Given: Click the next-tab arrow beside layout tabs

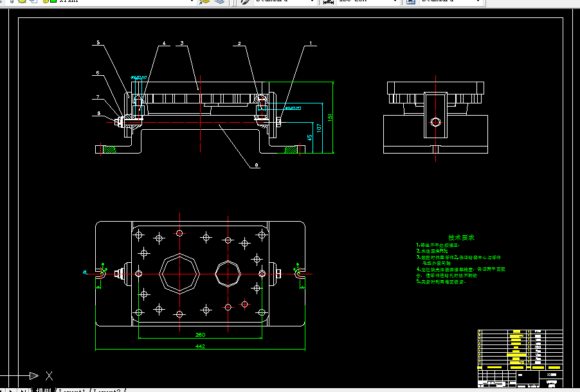Looking at the screenshot, I should [x=12, y=390].
